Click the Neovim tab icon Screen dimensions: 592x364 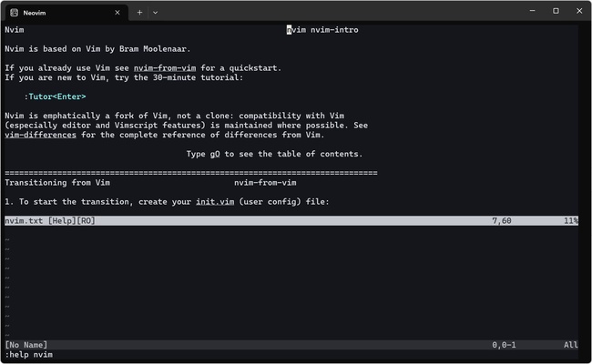click(15, 13)
